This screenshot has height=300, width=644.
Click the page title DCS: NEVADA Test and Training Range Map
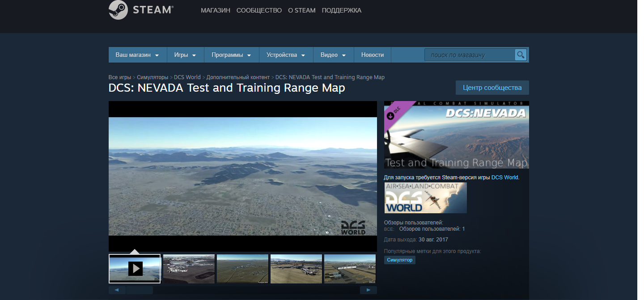tap(227, 88)
